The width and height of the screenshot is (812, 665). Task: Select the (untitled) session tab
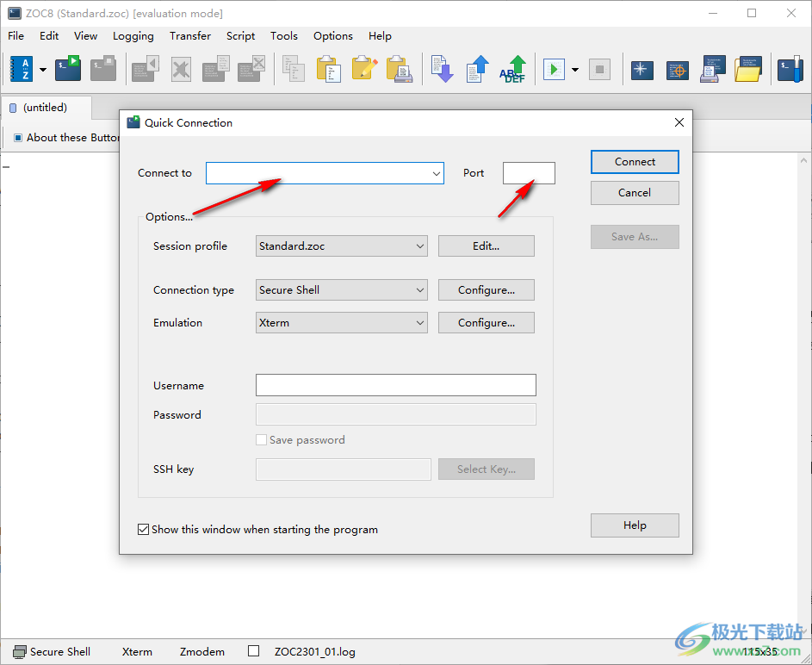pos(46,108)
